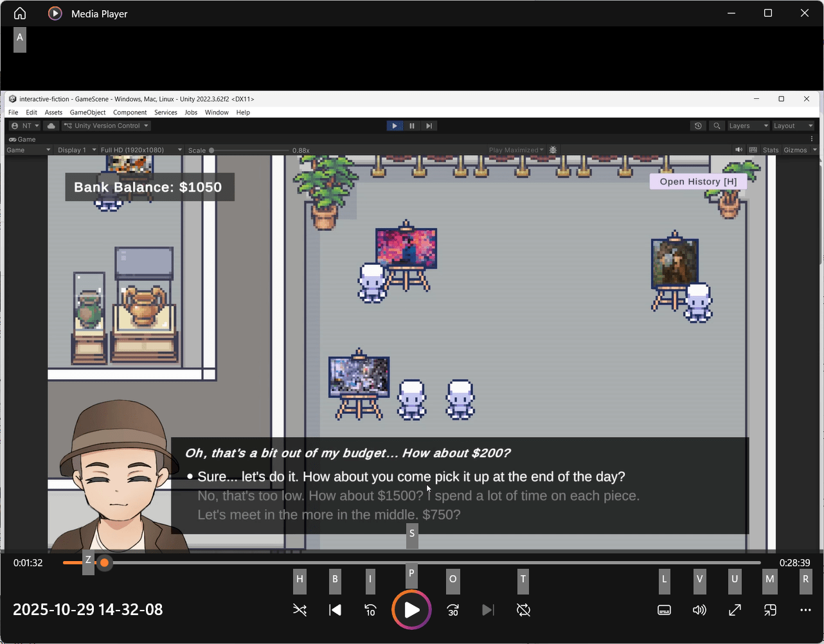Viewport: 824px width, 644px height.
Task: Go to Media Player home
Action: (x=20, y=13)
